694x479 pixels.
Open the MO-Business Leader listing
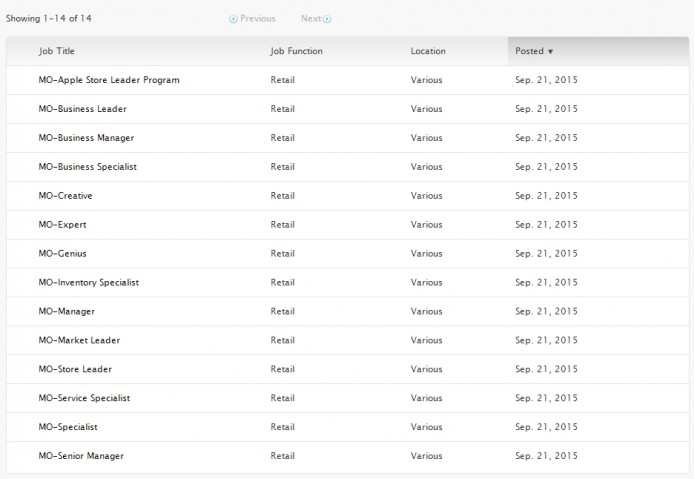[x=82, y=109]
